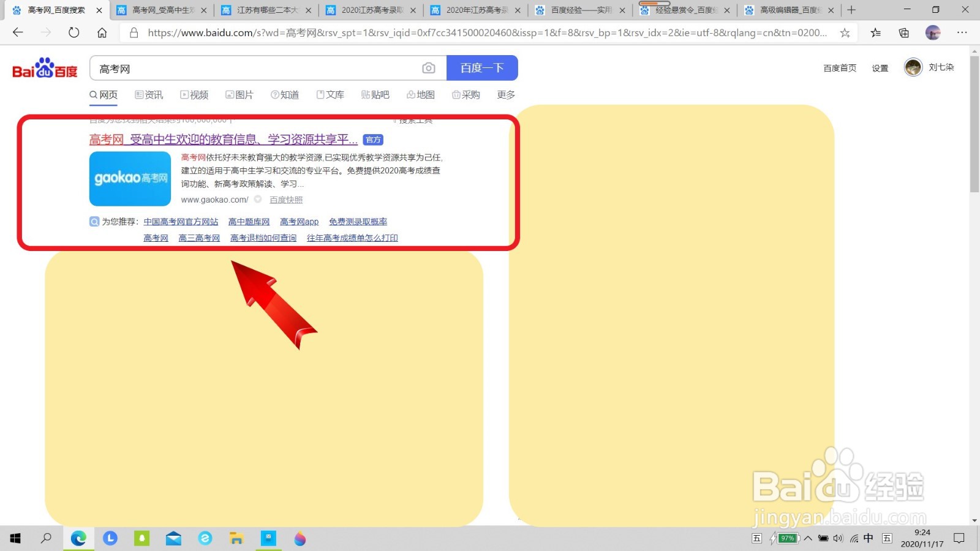Open the Baidu user avatar 刘七染
The width and height of the screenshot is (980, 551).
click(x=913, y=67)
